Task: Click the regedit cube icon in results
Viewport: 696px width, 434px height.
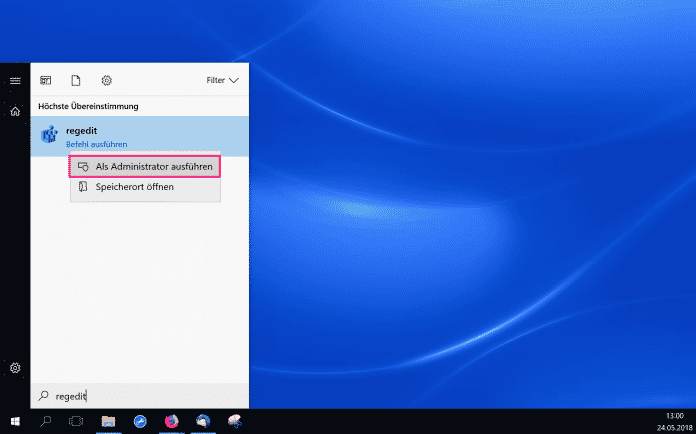Action: [48, 137]
